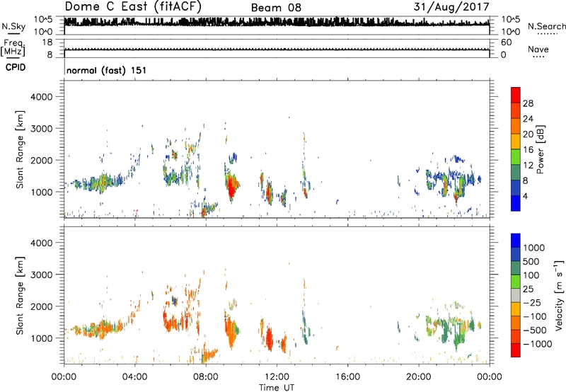Click '4000' on power panel range axis
The width and height of the screenshot is (566, 392).
pyautogui.click(x=42, y=97)
